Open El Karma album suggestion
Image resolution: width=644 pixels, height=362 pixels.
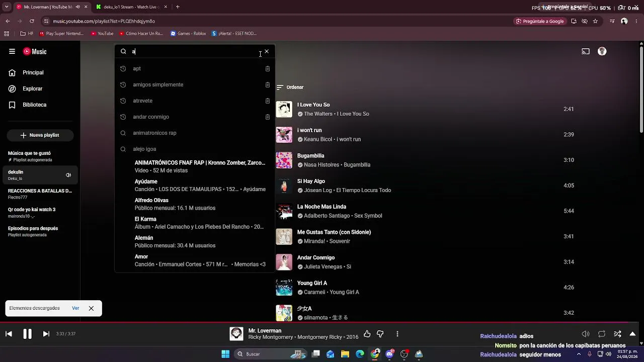pyautogui.click(x=195, y=223)
